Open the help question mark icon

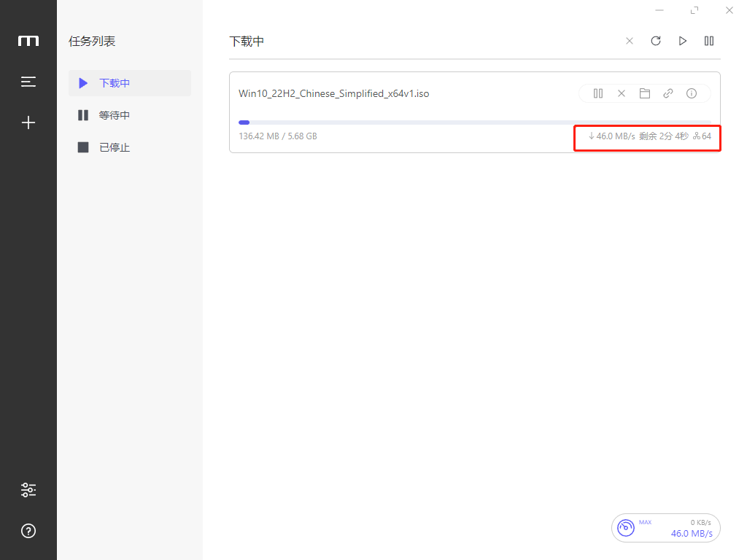(x=28, y=531)
